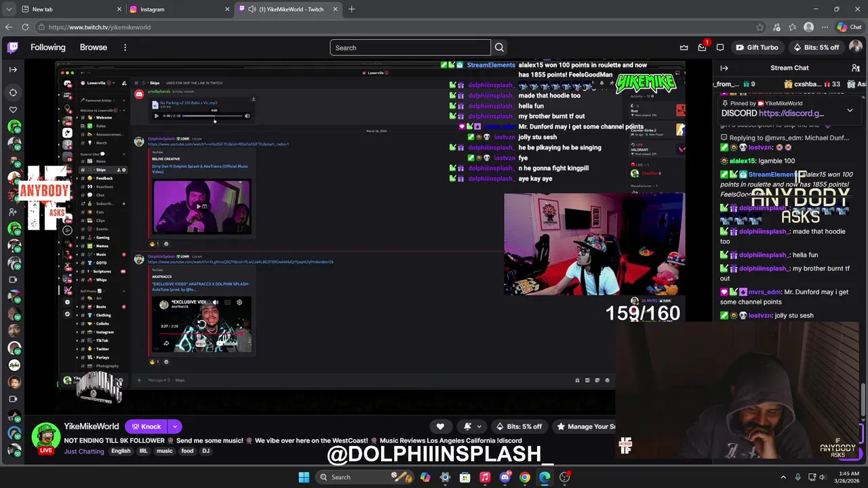Viewport: 868px width, 488px height.
Task: Open Edge settings and more dots
Action: 825,27
